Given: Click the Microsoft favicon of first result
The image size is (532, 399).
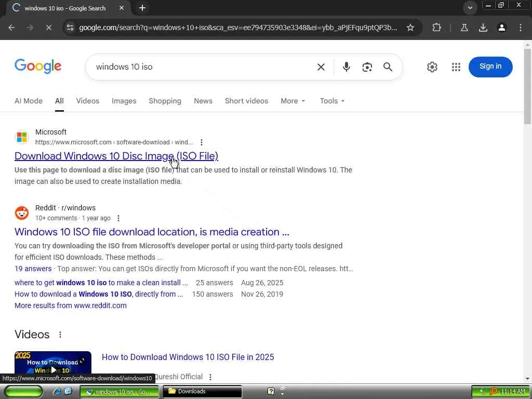Looking at the screenshot, I should pos(22,137).
